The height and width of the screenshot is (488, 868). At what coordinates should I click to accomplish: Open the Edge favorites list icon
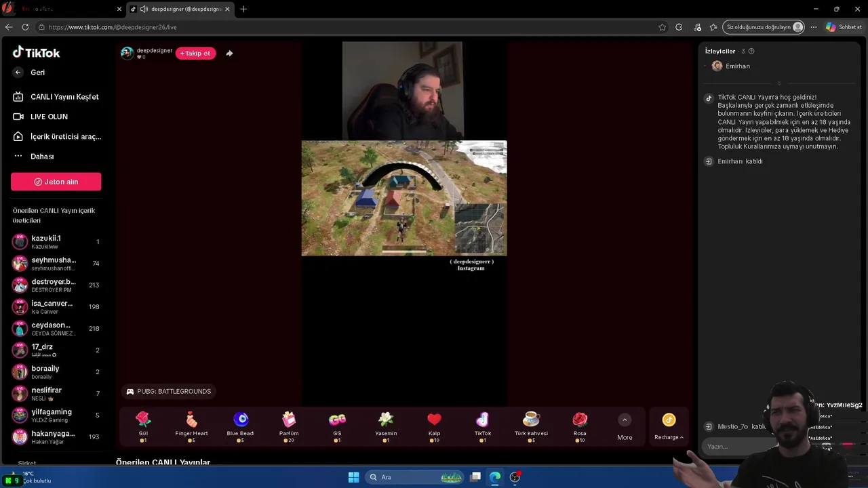click(x=713, y=27)
